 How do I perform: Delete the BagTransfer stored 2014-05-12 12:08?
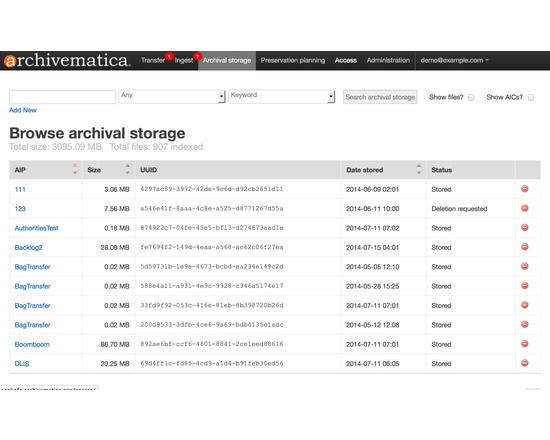524,324
